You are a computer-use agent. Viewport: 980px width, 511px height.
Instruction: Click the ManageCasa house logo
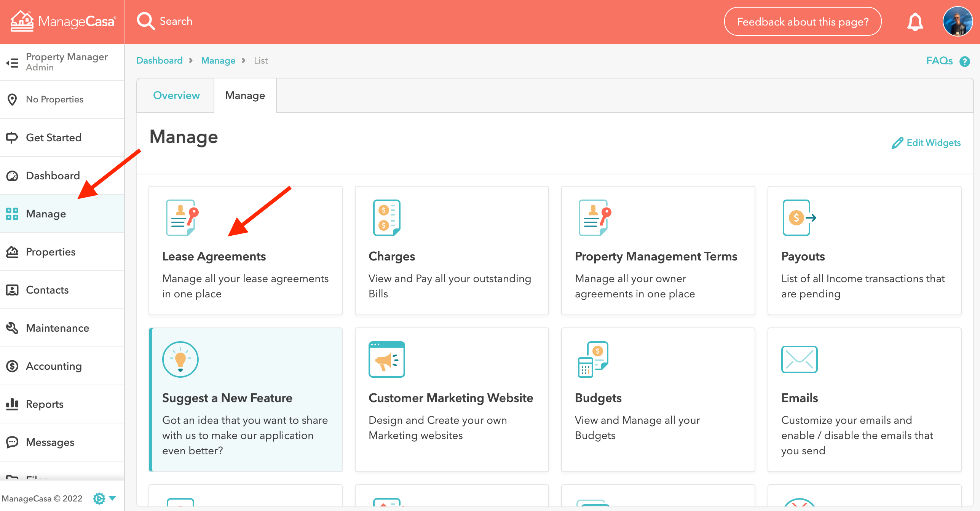pos(22,21)
